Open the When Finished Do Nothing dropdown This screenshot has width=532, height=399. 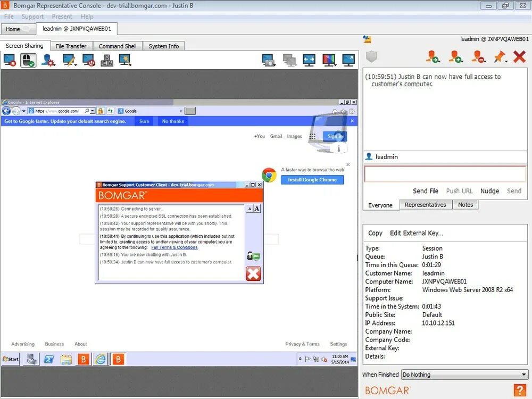click(x=464, y=375)
